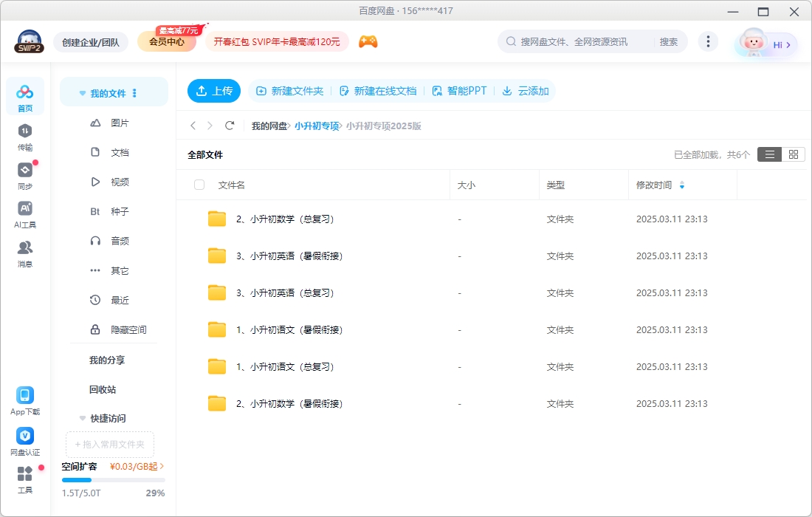This screenshot has width=812, height=517.
Task: Go back with the left arrow
Action: [193, 126]
